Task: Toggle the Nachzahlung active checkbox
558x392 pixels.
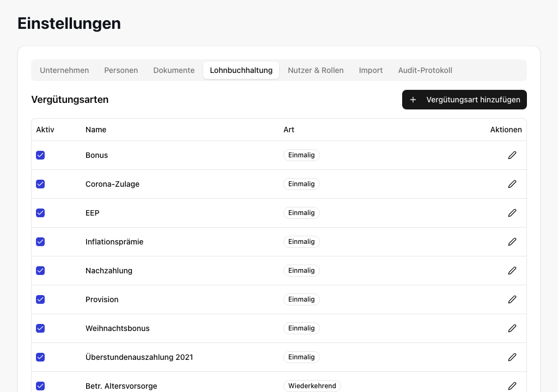Action: pos(40,271)
